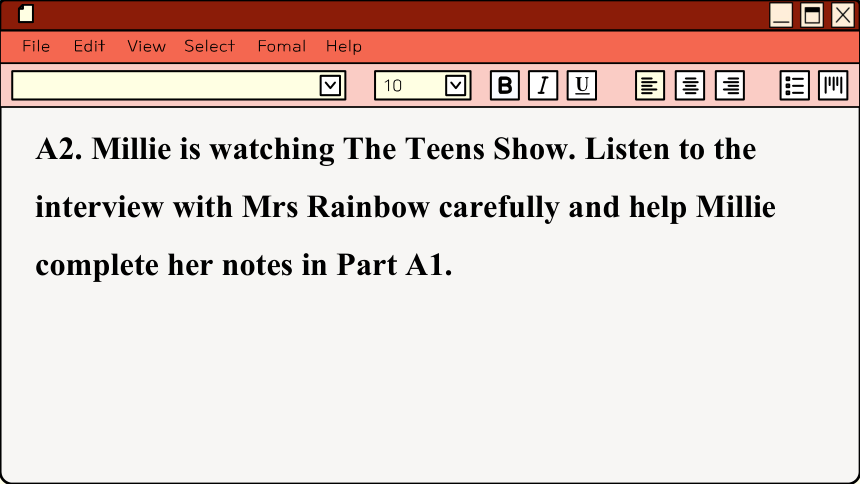Viewport: 860px width, 484px height.
Task: Click the font name input field
Action: pos(179,86)
